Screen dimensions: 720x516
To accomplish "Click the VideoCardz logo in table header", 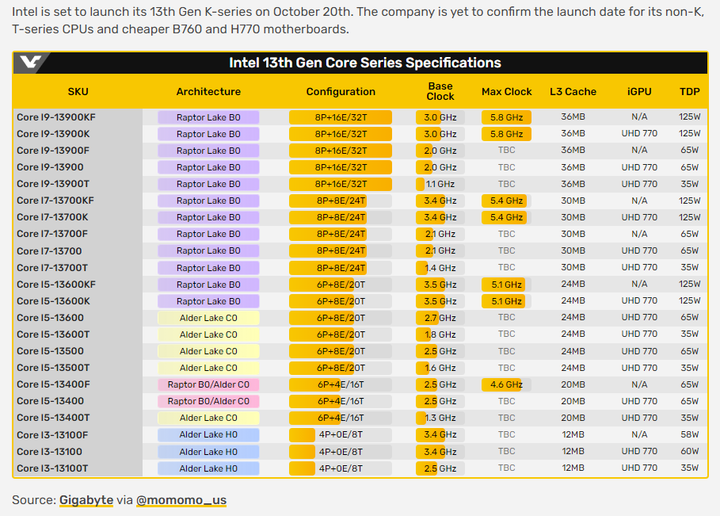I will coord(30,62).
